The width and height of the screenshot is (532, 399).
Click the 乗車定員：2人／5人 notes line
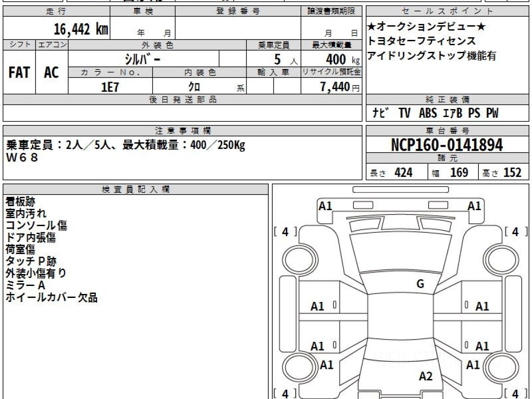click(125, 145)
